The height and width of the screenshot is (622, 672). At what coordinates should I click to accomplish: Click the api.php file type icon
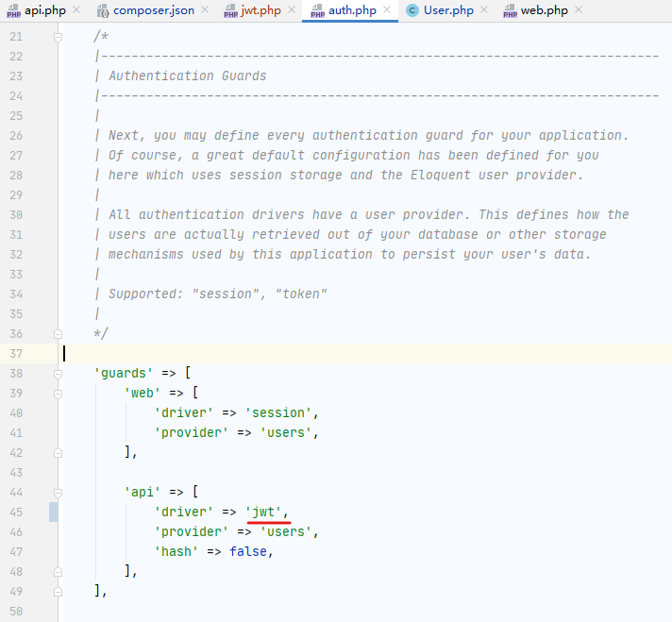[14, 10]
